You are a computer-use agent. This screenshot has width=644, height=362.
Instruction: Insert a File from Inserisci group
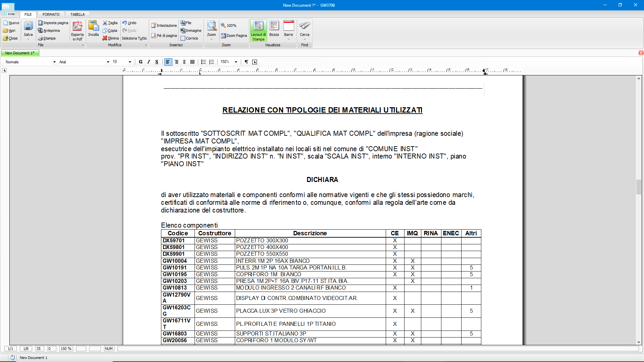coord(186,23)
